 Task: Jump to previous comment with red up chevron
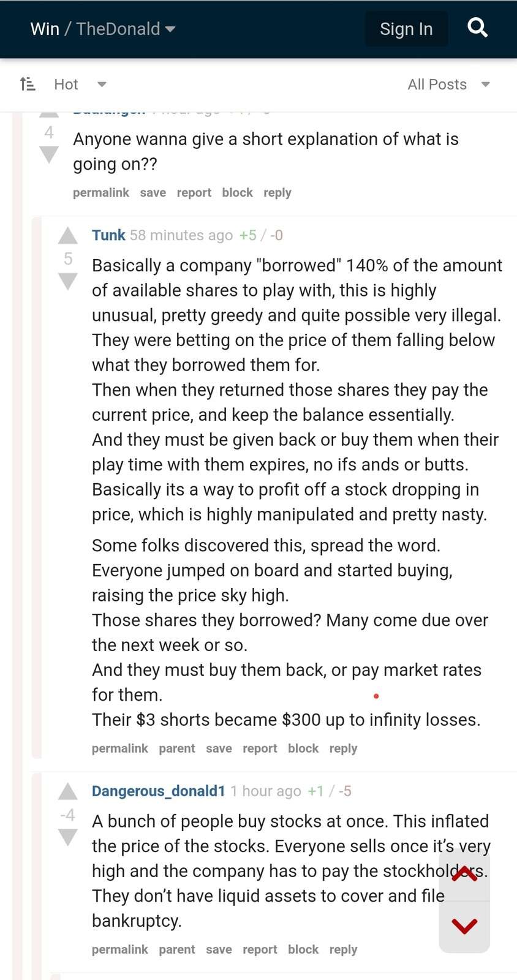tap(464, 874)
